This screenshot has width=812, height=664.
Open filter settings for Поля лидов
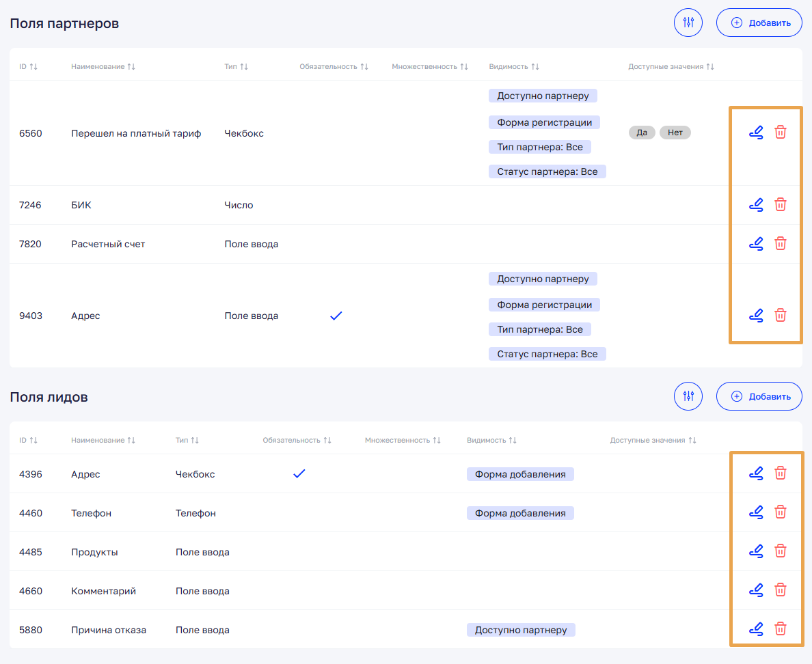(x=688, y=396)
